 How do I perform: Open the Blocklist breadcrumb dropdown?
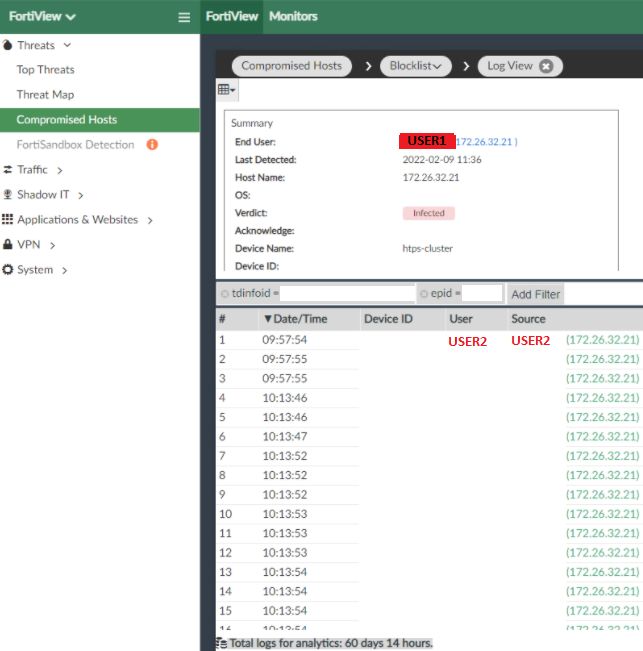[x=415, y=66]
